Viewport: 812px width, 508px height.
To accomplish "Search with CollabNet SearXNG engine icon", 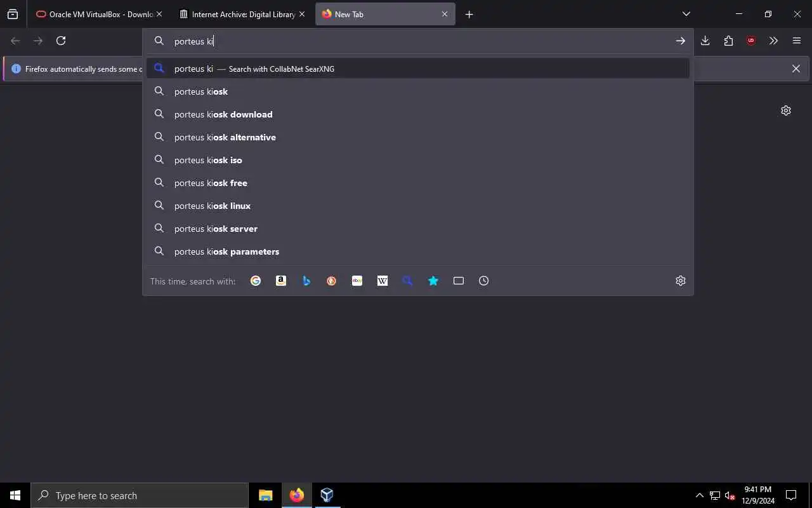I will tap(408, 281).
